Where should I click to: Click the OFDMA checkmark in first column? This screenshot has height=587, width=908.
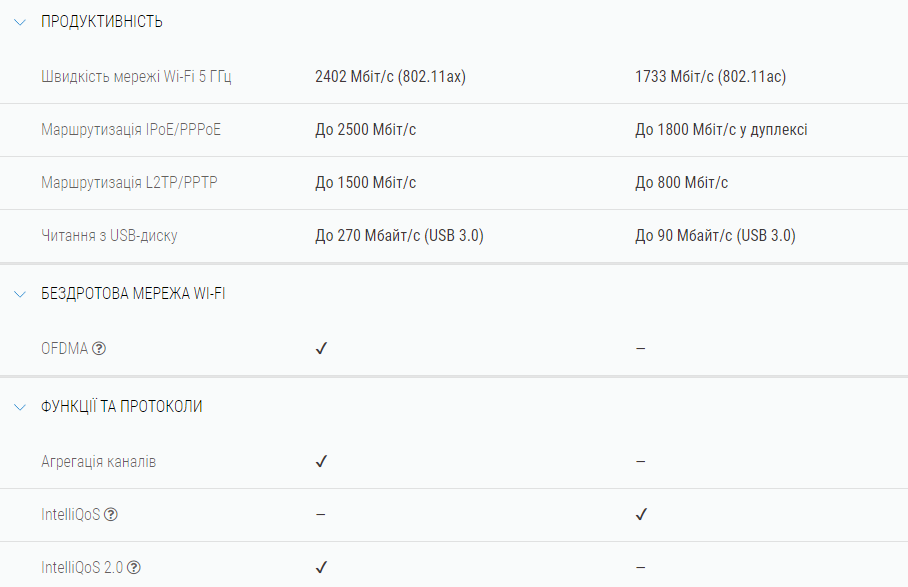click(321, 349)
